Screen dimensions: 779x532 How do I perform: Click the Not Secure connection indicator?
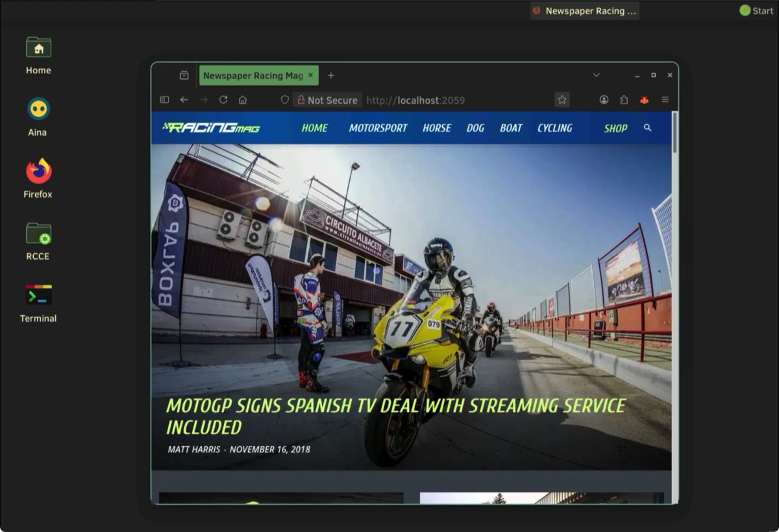tap(327, 100)
